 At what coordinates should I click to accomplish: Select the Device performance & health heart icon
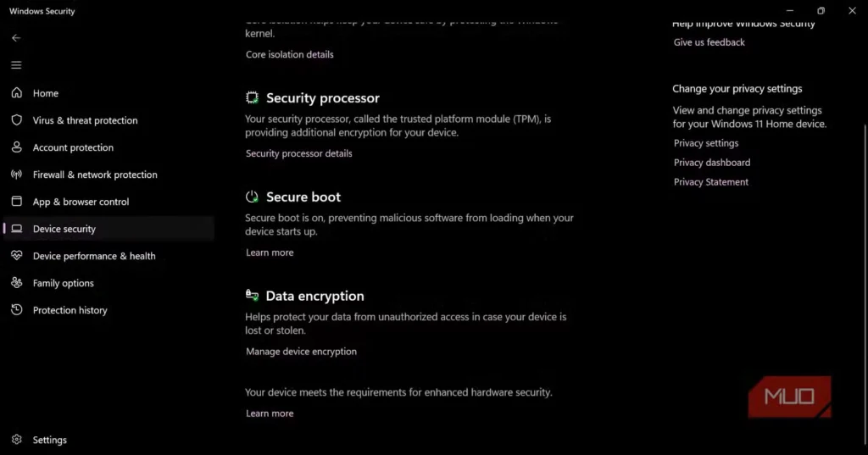tap(16, 256)
